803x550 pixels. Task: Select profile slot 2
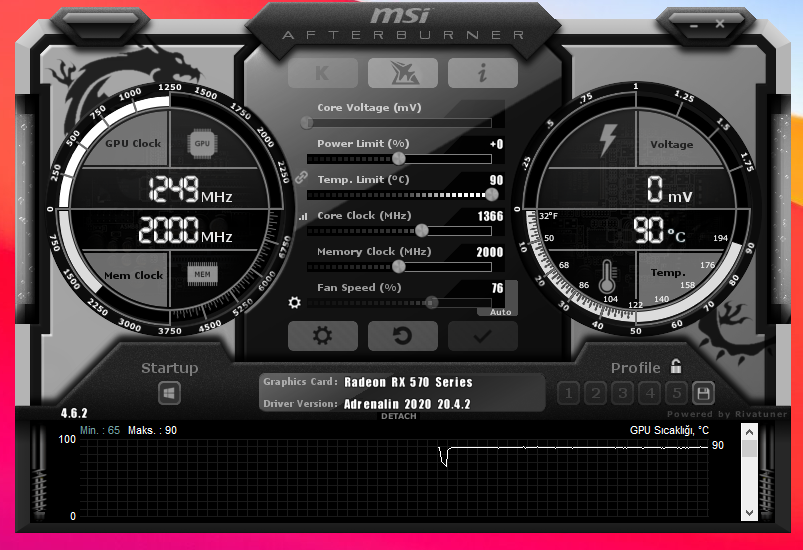click(x=596, y=393)
